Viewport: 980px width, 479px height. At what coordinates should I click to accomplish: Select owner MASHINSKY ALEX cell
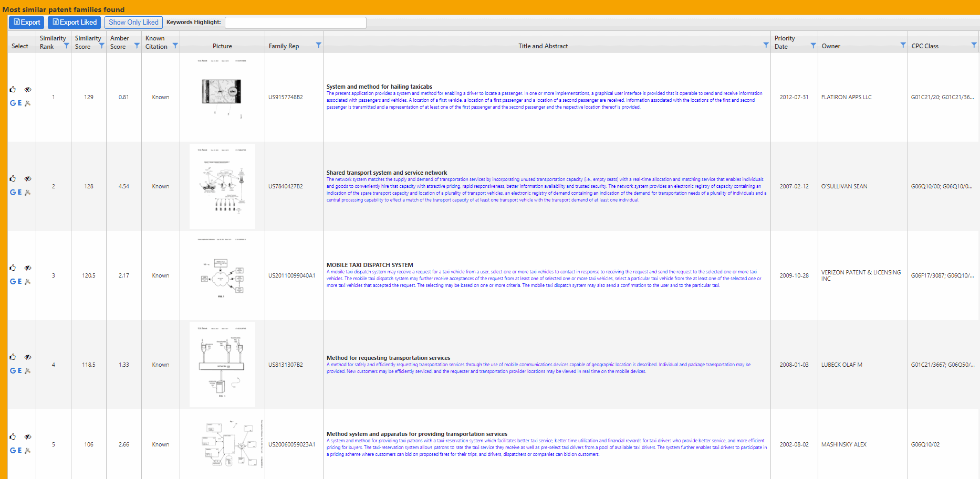pos(843,444)
